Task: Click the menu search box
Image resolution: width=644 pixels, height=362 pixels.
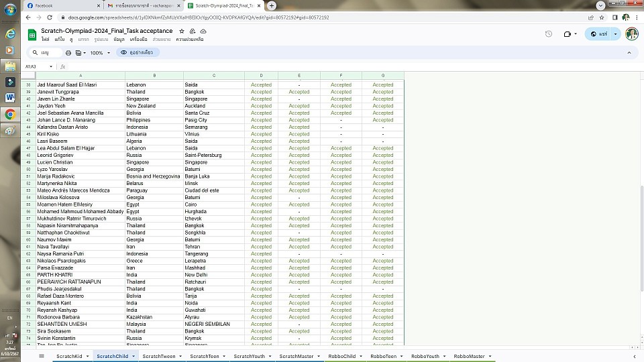Action: coord(46,52)
